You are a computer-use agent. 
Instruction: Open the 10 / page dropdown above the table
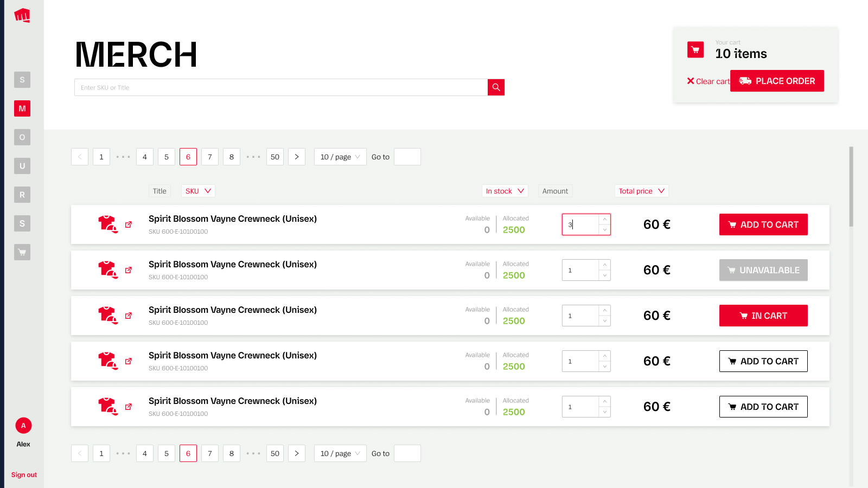[x=340, y=157]
